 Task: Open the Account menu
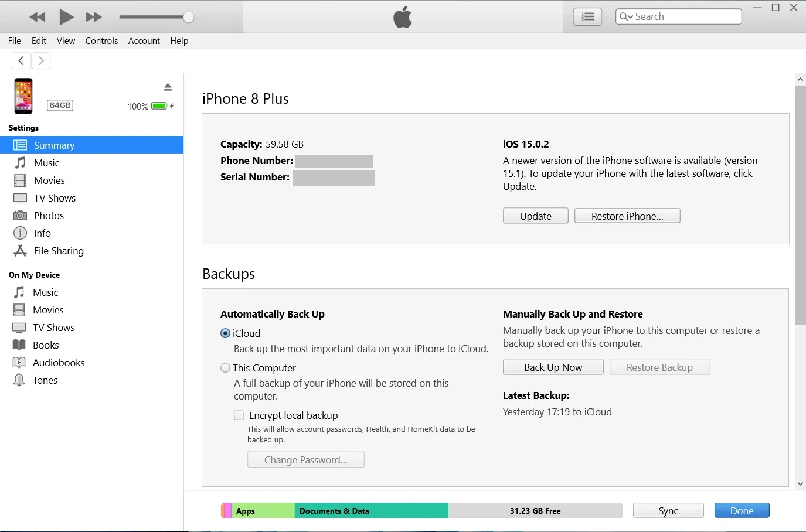pos(144,40)
